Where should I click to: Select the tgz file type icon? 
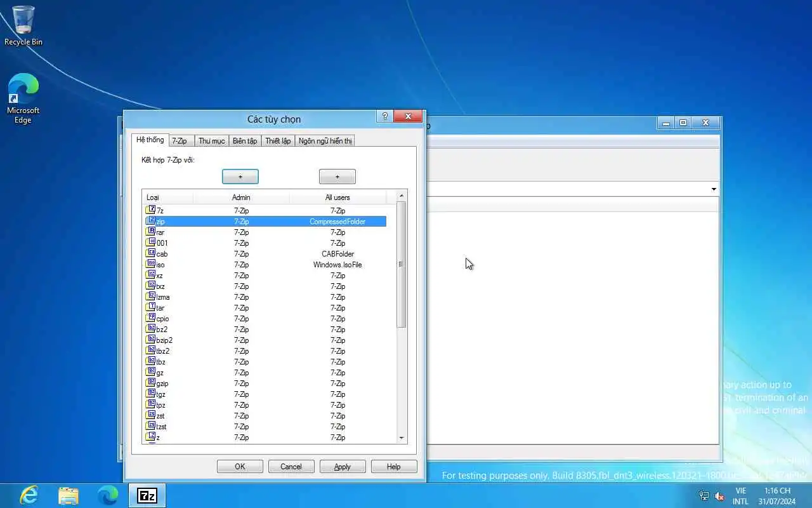tap(151, 394)
